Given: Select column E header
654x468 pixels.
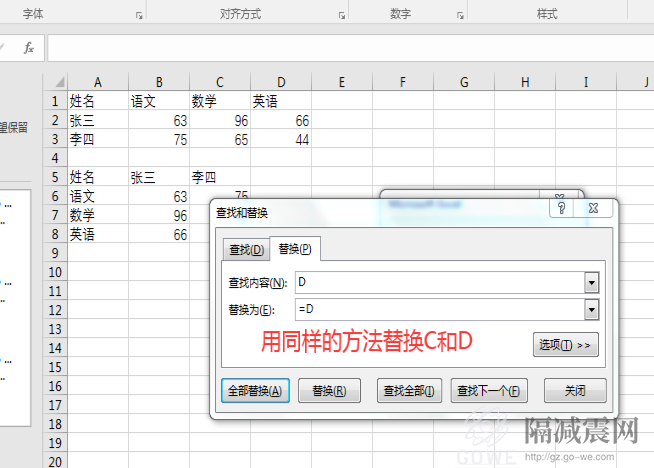Looking at the screenshot, I should click(x=342, y=82).
